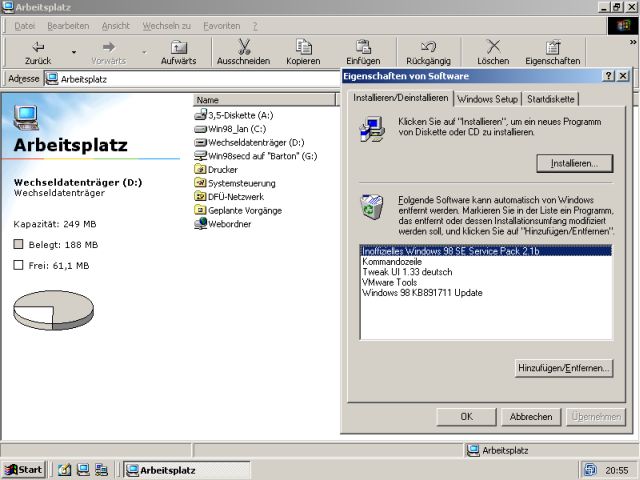The height and width of the screenshot is (480, 640).
Task: Click Abbrechen in the Software properties dialog
Action: point(531,417)
